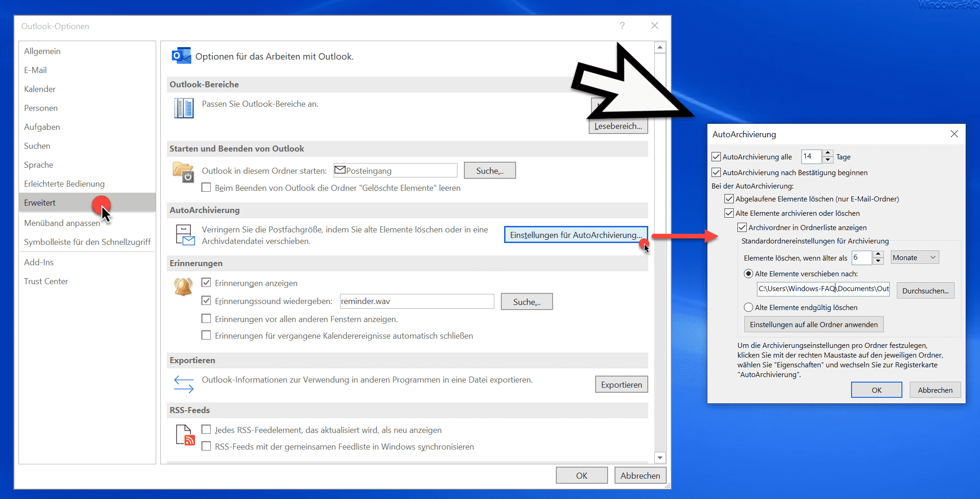This screenshot has height=499, width=980.
Task: Click the Exportieren button
Action: point(621,384)
